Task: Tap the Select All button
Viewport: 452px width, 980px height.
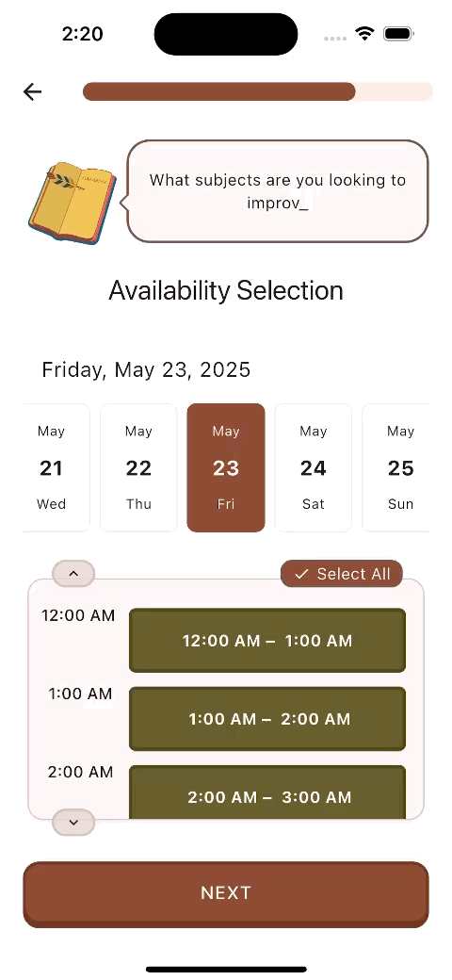Action: (342, 574)
